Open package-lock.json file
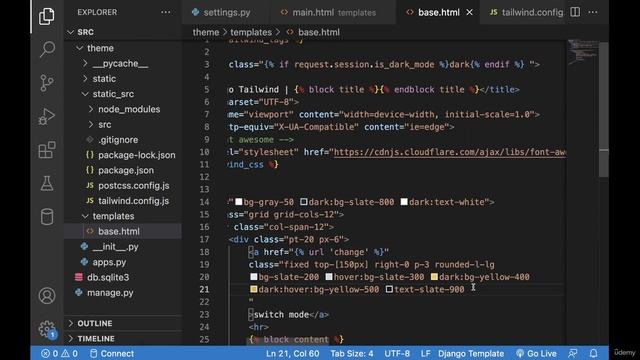 click(x=137, y=155)
